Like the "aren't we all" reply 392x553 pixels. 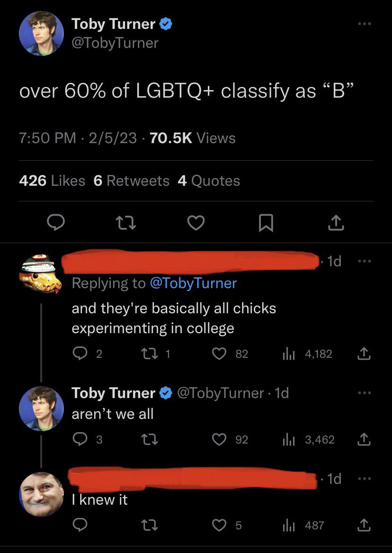click(x=219, y=439)
